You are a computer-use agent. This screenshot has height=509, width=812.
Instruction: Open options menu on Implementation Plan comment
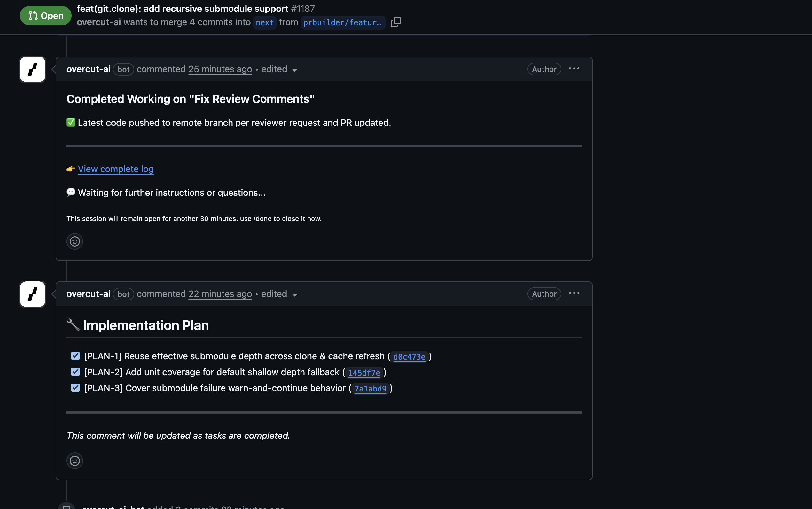click(x=574, y=293)
